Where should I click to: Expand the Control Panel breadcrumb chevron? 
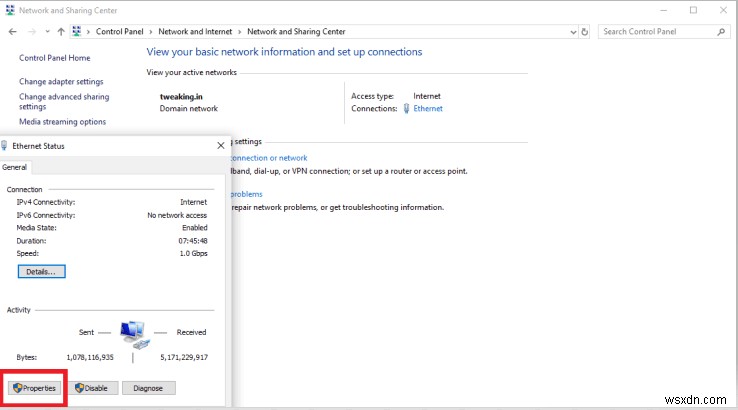(89, 32)
